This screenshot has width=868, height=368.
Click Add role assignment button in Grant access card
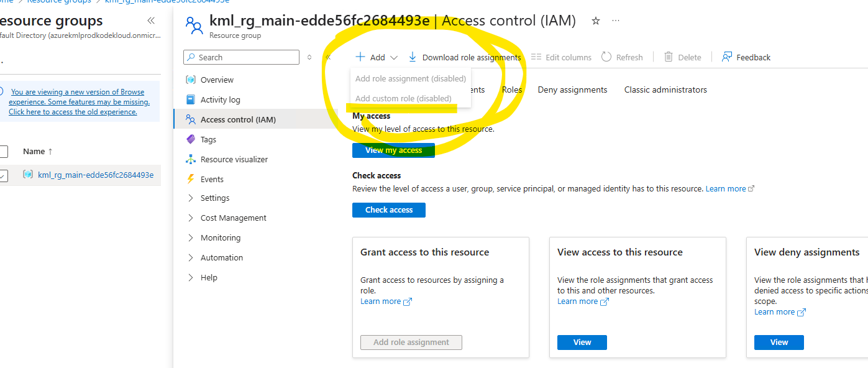tap(411, 343)
